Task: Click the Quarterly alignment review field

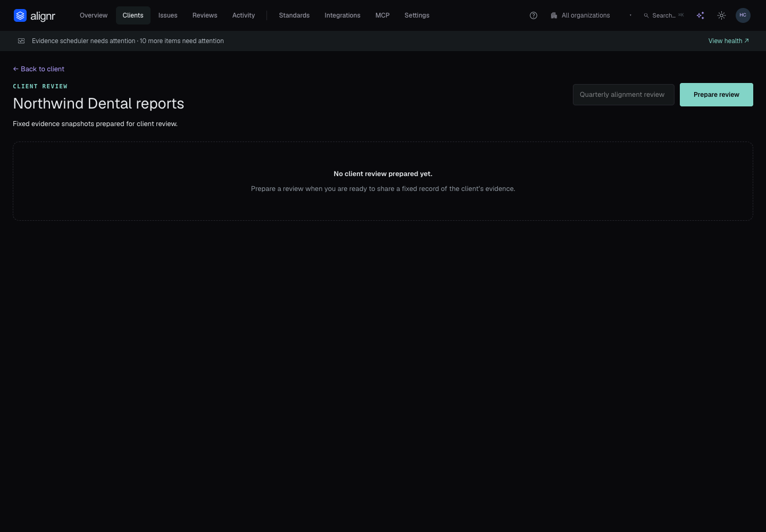Action: tap(623, 95)
